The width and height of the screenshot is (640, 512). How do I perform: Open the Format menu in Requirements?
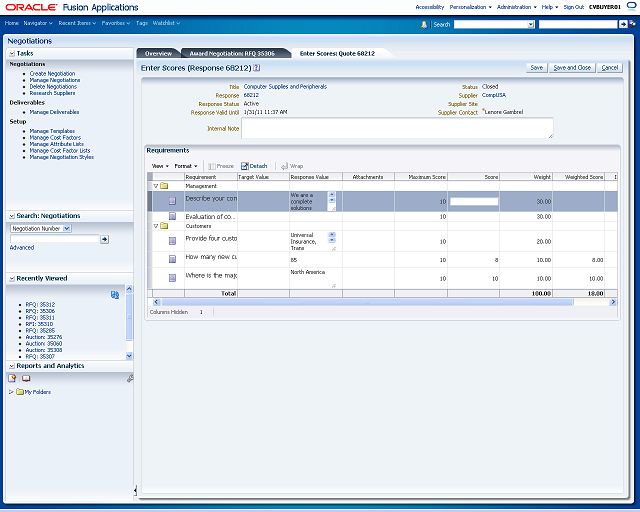pos(186,166)
